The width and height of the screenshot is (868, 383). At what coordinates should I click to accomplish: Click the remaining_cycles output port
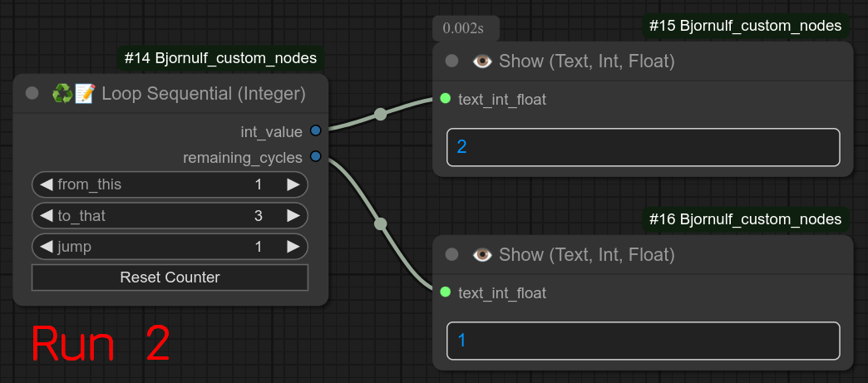click(x=315, y=156)
